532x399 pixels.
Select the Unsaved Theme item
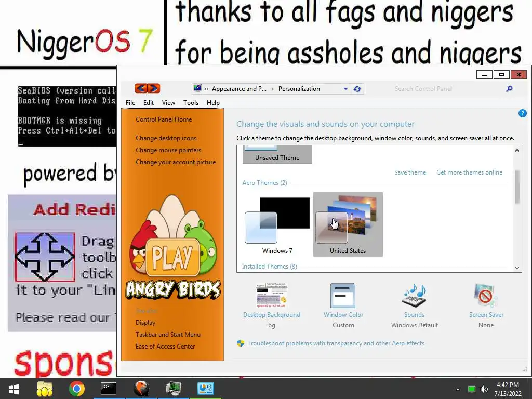click(277, 155)
